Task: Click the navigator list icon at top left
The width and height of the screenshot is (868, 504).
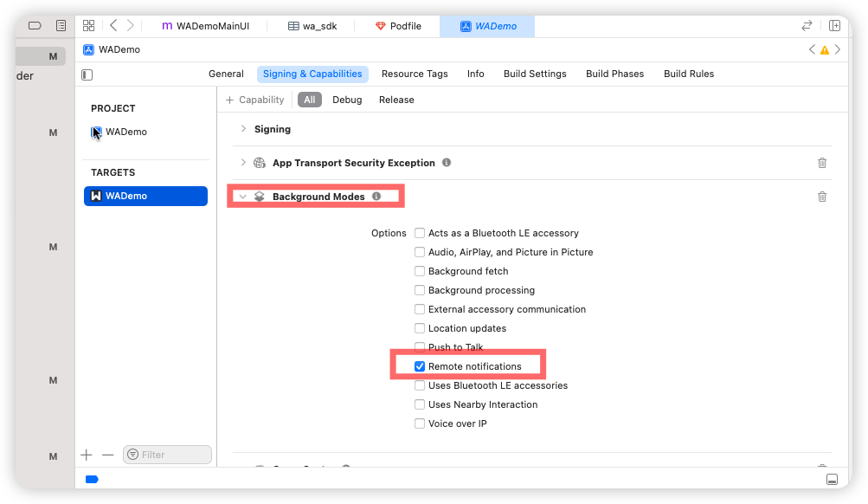Action: coord(61,25)
